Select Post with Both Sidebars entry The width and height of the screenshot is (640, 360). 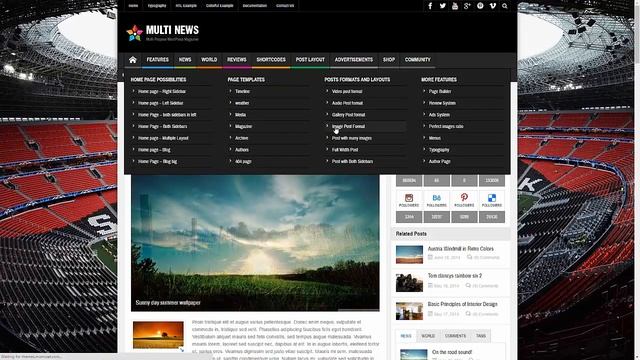point(352,162)
